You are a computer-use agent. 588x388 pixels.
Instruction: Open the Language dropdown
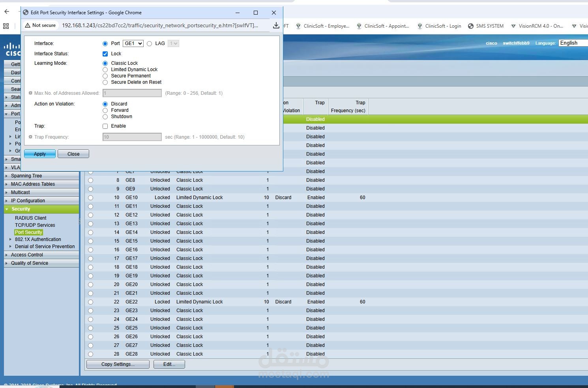[x=573, y=43]
